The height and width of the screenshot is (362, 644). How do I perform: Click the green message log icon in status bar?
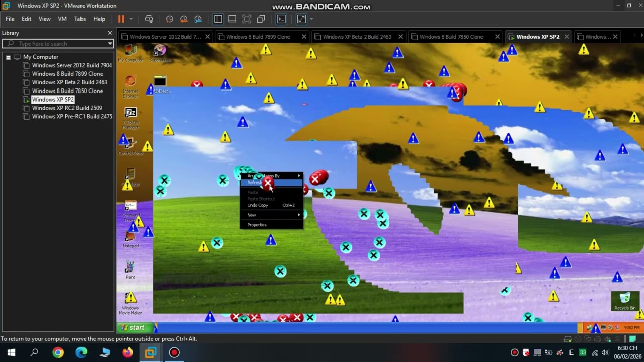[x=633, y=339]
